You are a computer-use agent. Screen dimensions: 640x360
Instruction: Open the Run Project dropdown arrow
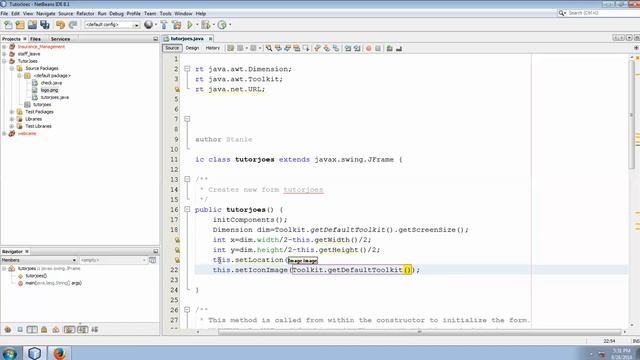(197, 25)
